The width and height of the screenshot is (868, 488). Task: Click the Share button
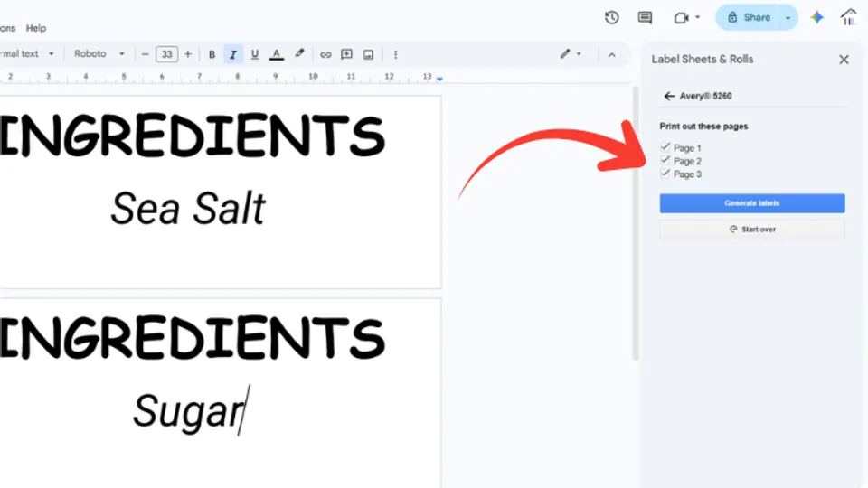[x=749, y=18]
